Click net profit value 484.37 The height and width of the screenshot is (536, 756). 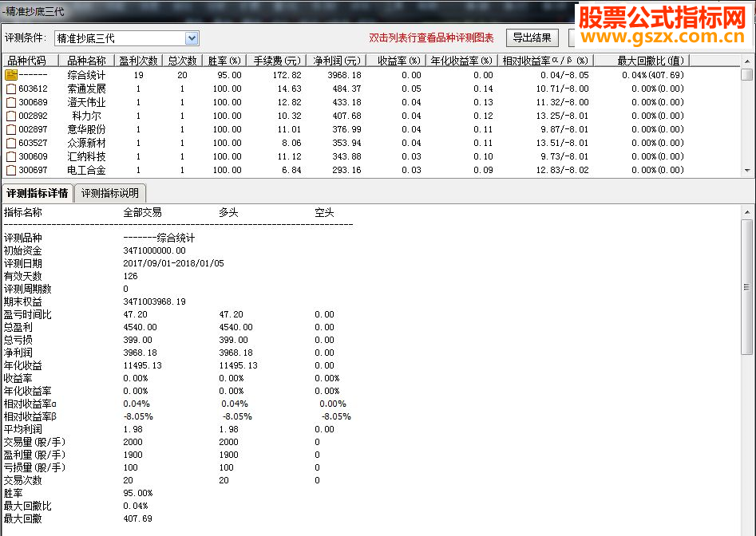[346, 89]
